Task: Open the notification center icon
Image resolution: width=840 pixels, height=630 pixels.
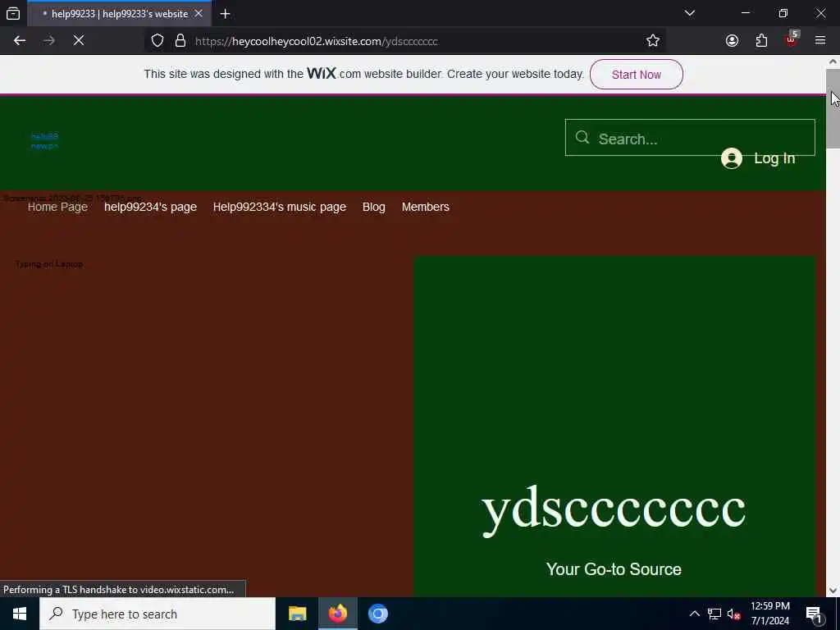Action: 815,614
